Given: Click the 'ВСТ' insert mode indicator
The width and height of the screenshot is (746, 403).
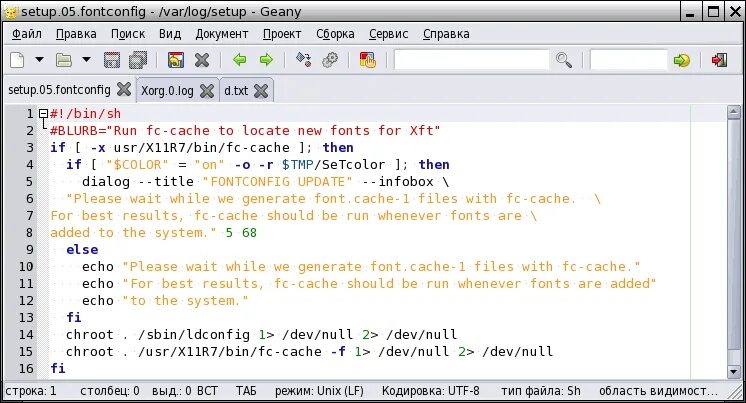Looking at the screenshot, I should pyautogui.click(x=207, y=391).
